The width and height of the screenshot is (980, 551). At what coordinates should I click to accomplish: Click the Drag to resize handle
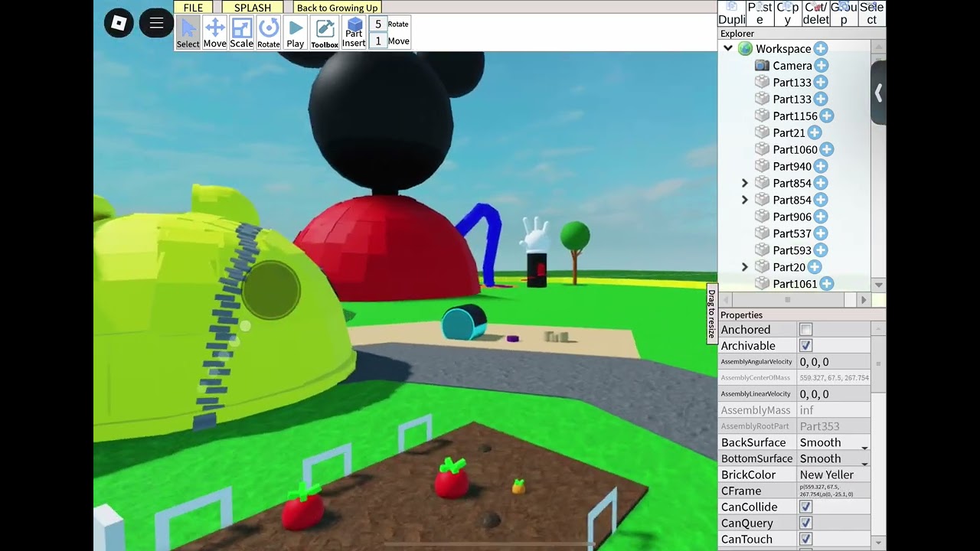pyautogui.click(x=711, y=314)
